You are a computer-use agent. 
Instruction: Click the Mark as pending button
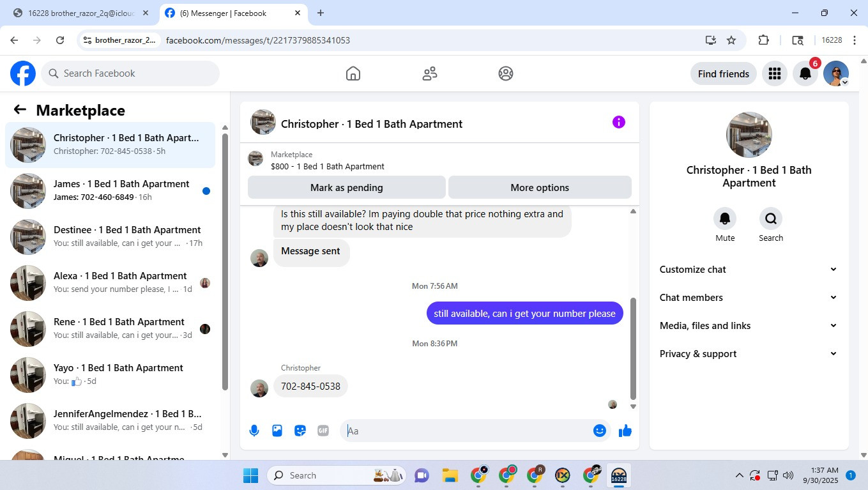pyautogui.click(x=347, y=188)
